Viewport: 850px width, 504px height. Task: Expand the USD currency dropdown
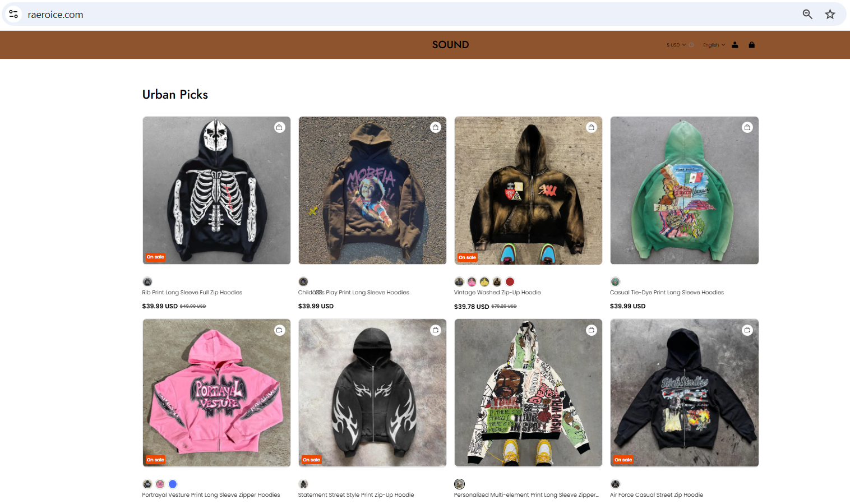pyautogui.click(x=676, y=45)
